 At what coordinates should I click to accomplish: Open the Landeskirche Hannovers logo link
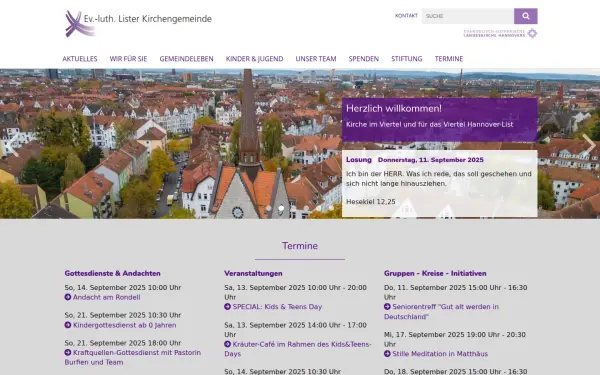point(500,33)
